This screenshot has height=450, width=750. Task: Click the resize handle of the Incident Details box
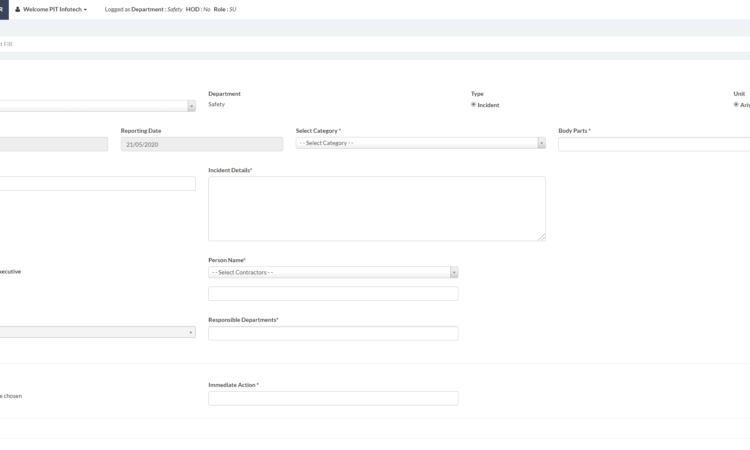542,237
